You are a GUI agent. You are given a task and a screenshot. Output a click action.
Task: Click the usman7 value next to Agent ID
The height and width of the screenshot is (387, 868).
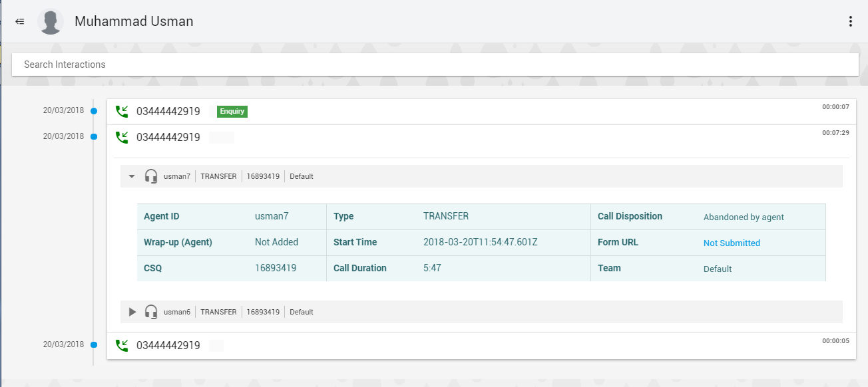tap(272, 217)
